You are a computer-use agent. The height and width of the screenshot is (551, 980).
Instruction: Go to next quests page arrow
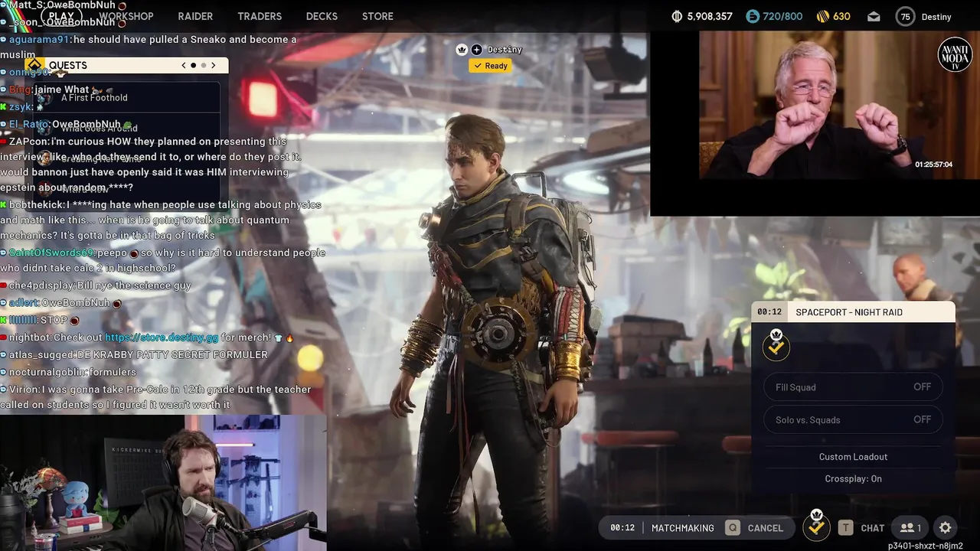(214, 65)
